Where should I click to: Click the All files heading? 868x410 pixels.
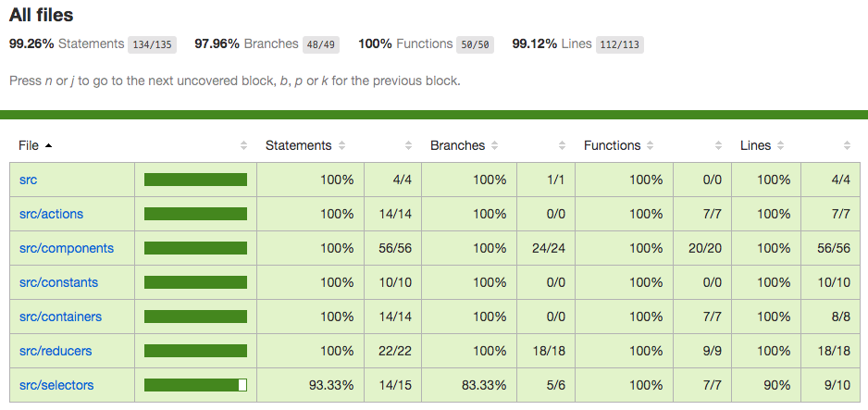pyautogui.click(x=41, y=15)
